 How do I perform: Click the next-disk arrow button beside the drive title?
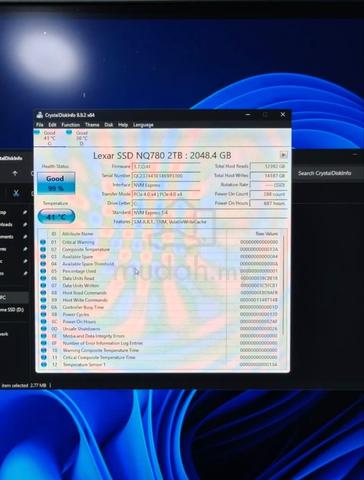[283, 155]
